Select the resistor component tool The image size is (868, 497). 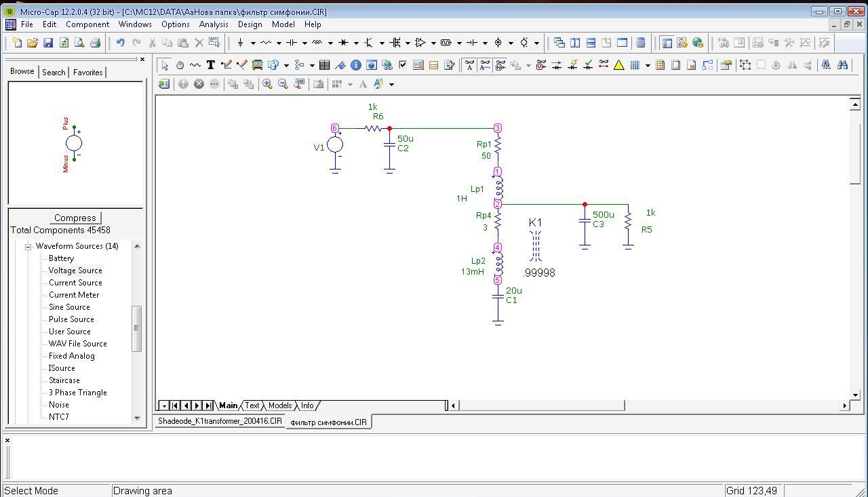tap(266, 43)
